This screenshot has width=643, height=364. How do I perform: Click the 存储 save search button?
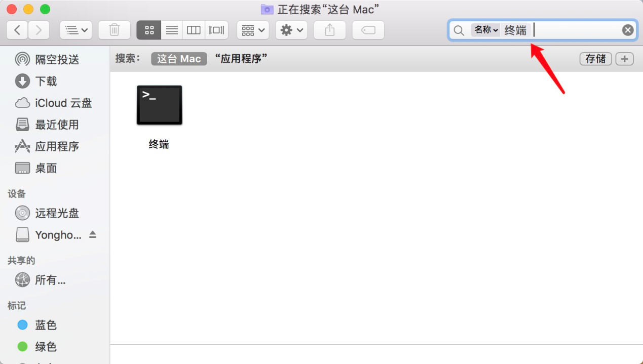click(x=595, y=59)
